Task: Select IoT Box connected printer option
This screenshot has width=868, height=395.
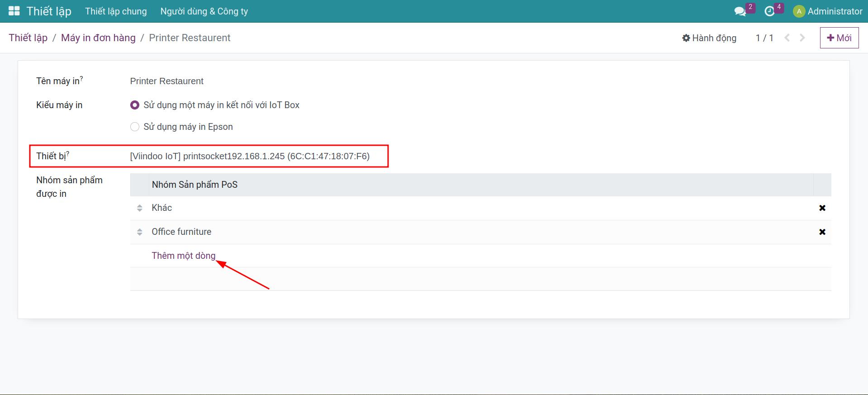Action: (x=135, y=105)
